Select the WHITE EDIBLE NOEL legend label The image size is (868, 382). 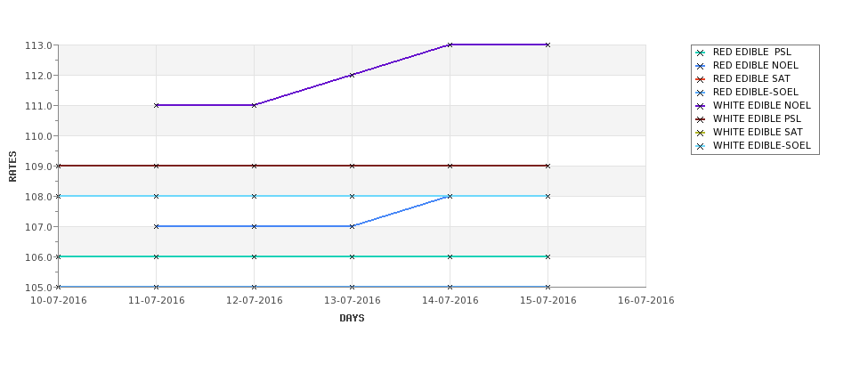(x=762, y=105)
